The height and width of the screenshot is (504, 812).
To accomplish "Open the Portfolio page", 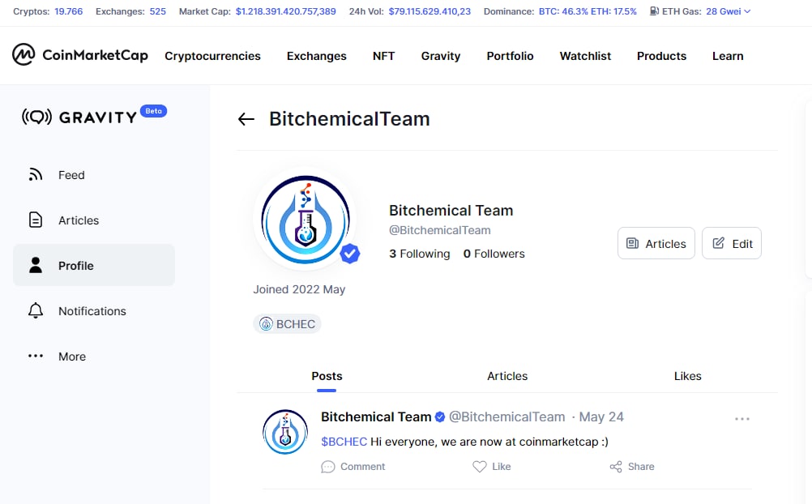I will [510, 56].
